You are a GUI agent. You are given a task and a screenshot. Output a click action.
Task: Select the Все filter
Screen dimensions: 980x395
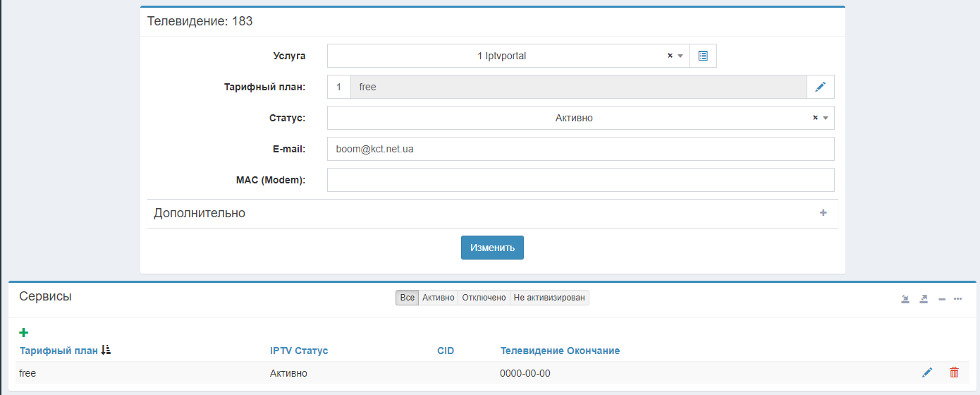pyautogui.click(x=407, y=298)
